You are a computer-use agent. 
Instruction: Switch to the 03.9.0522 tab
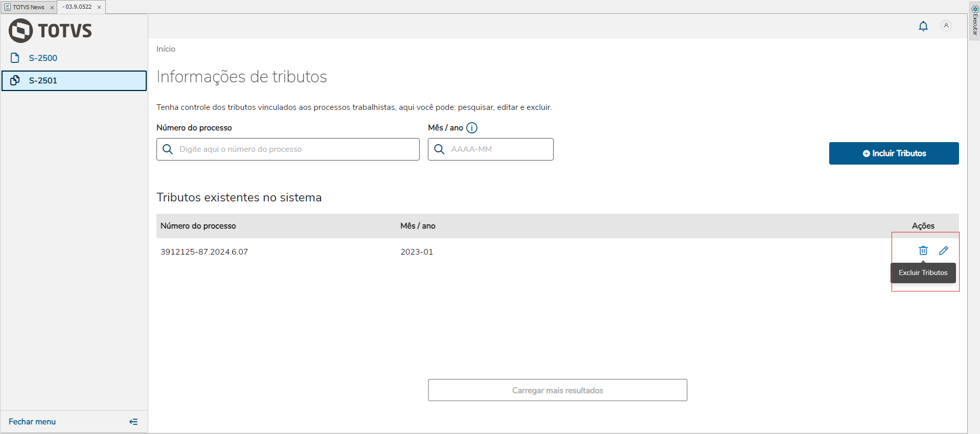78,7
